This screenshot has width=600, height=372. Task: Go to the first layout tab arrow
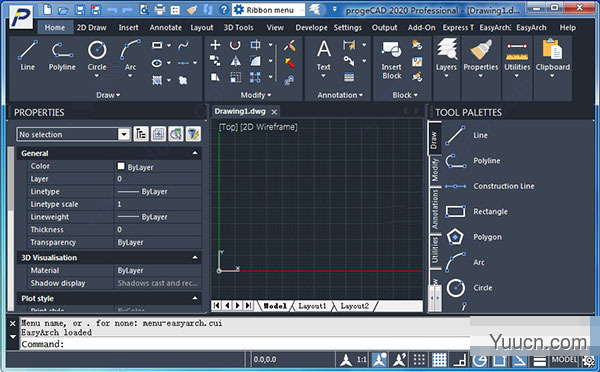[217, 305]
